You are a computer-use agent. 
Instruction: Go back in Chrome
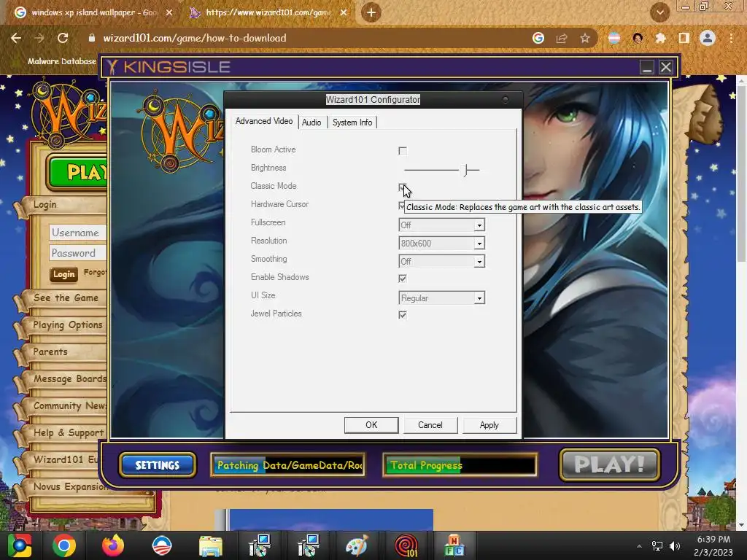16,38
